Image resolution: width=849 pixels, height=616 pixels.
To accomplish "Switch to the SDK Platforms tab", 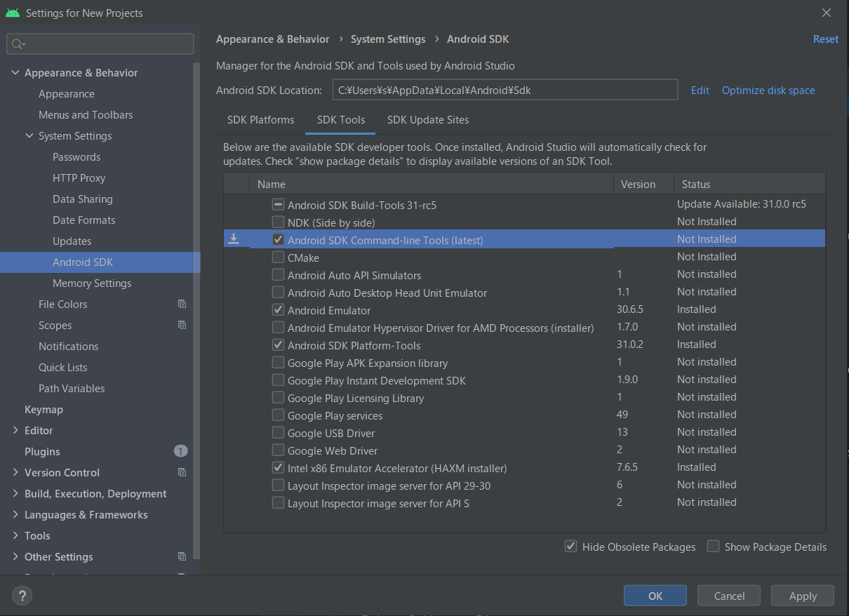I will pyautogui.click(x=261, y=120).
